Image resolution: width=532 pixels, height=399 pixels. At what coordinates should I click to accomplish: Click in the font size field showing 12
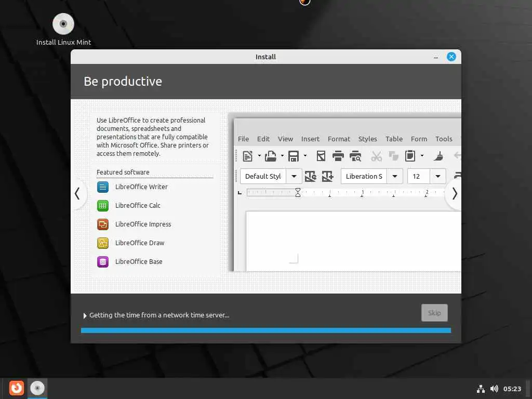419,177
